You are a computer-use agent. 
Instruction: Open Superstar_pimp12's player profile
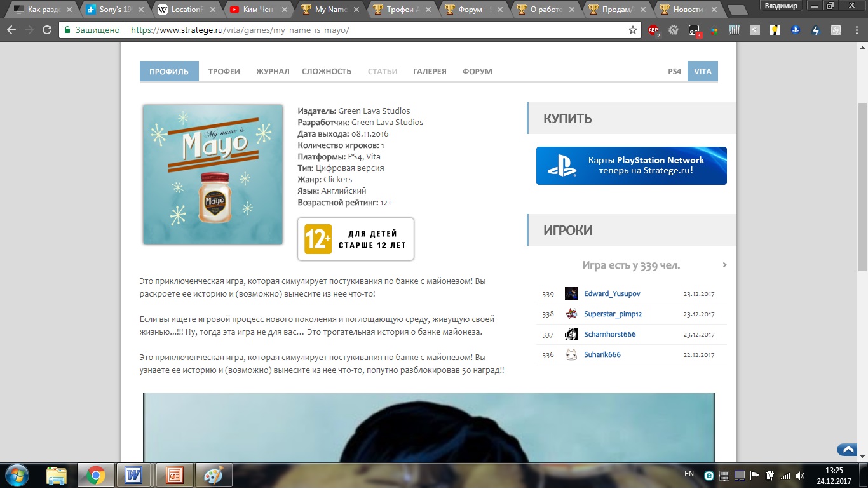click(x=613, y=314)
